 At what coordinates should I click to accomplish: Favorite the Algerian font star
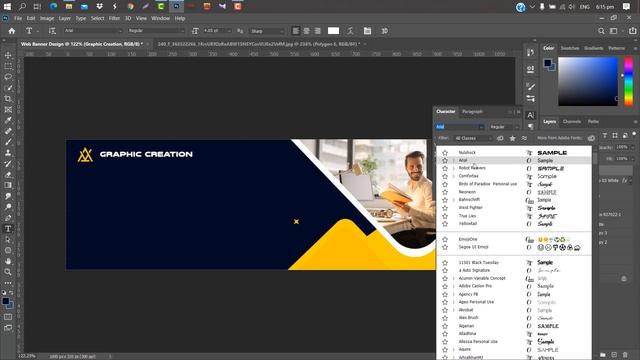tap(445, 326)
